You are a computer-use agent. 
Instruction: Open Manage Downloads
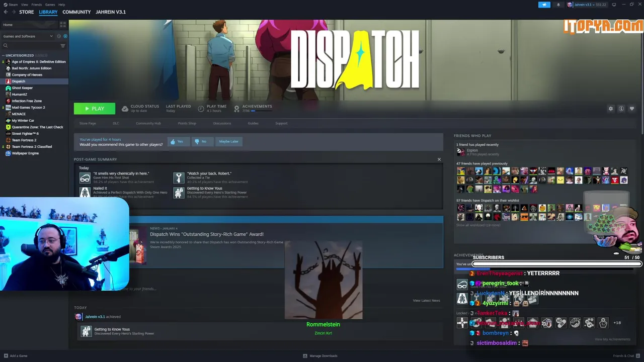click(320, 356)
